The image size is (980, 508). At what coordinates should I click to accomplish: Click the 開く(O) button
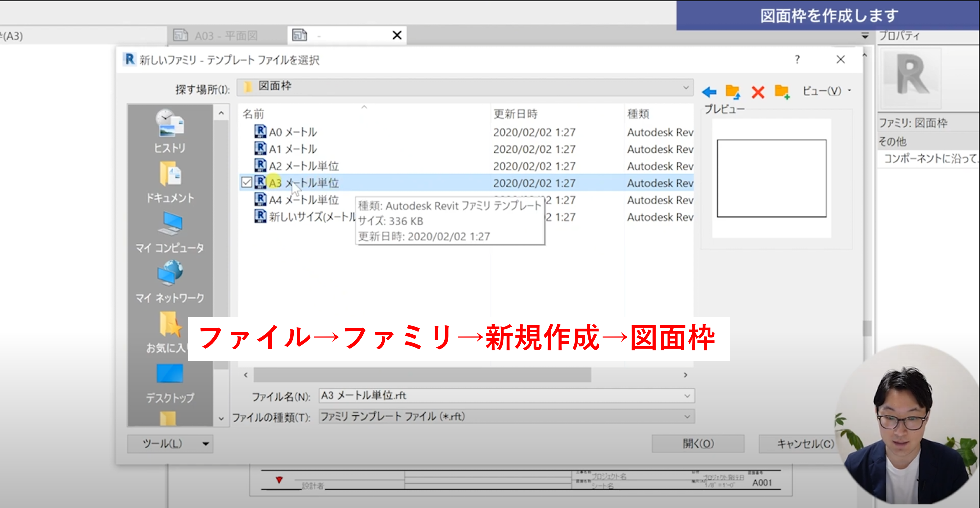698,444
